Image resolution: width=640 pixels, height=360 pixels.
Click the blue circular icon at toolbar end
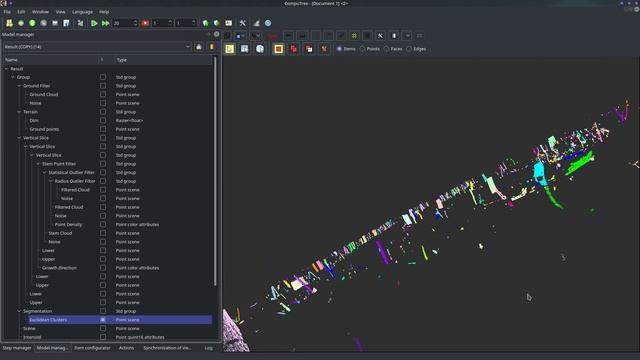(x=268, y=23)
